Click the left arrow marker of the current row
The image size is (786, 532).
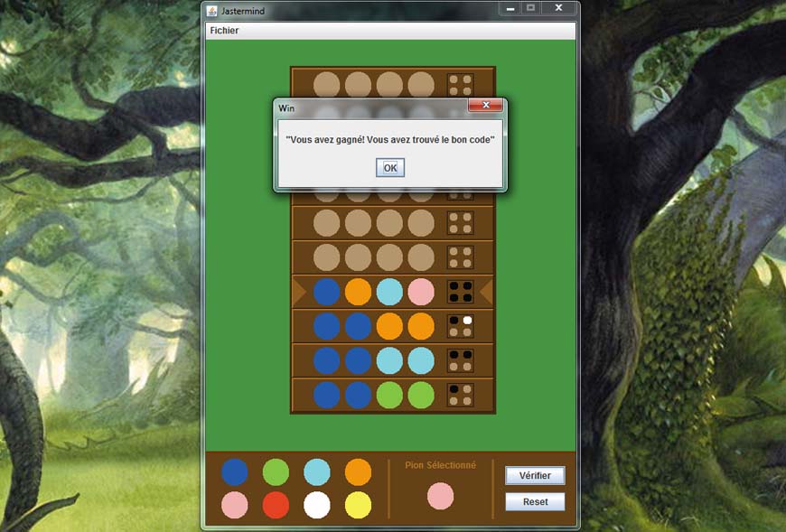pos(299,292)
